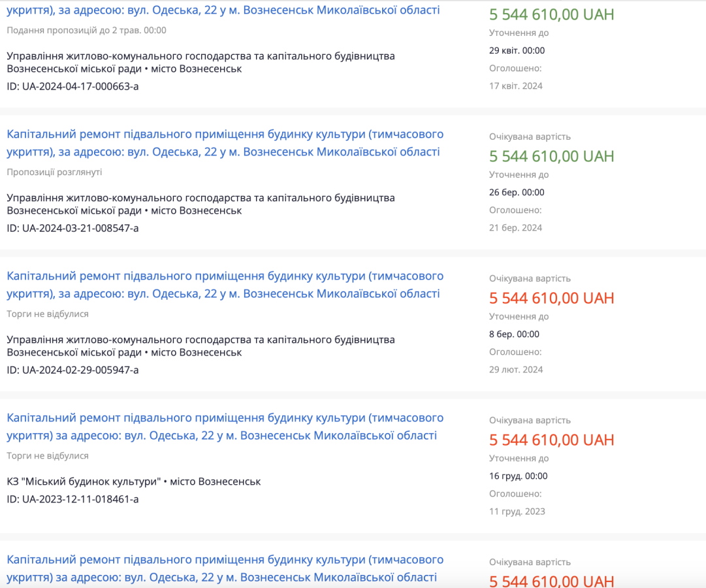Image resolution: width=706 pixels, height=588 pixels.
Task: Click "Торги не відбулися" above ID UA-2024-02-29-005947-a
Action: pos(48,314)
